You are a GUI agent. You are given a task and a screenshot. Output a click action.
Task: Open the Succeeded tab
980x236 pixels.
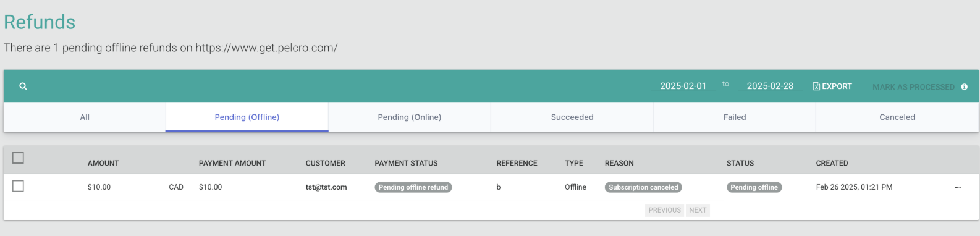(572, 117)
